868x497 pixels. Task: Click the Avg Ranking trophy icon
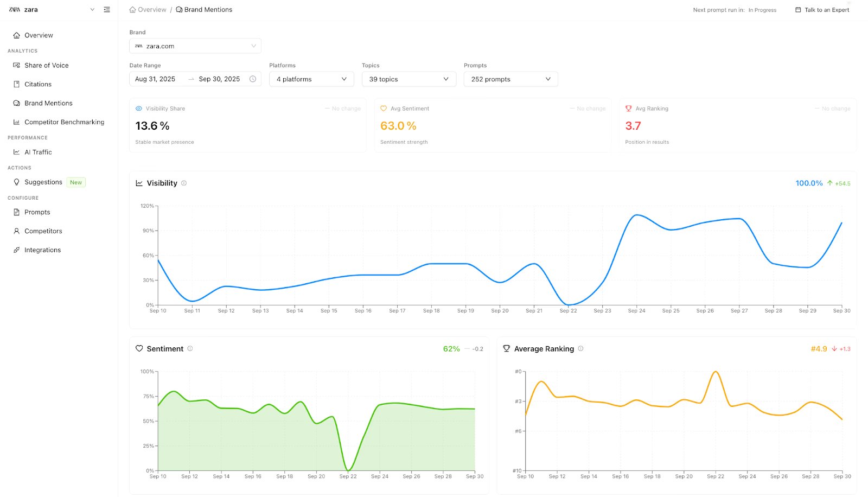click(629, 109)
